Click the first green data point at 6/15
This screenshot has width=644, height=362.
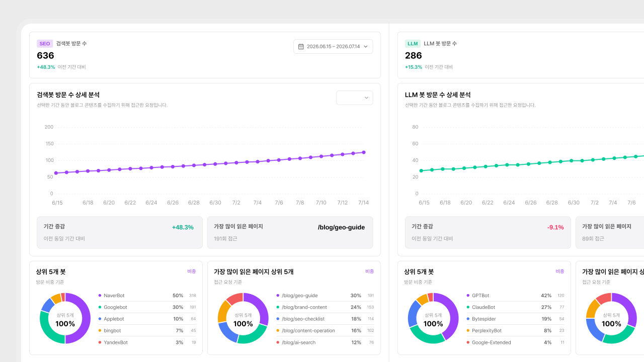coord(421,170)
